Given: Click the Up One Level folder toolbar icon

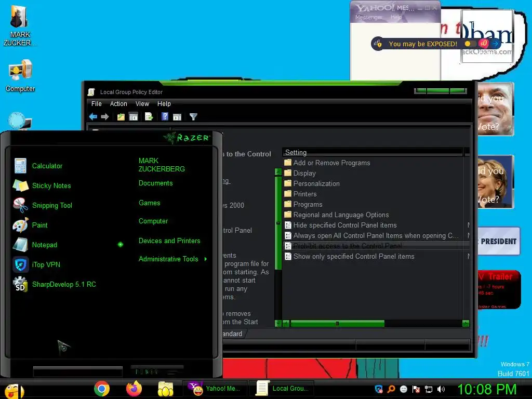Looking at the screenshot, I should click(x=121, y=117).
